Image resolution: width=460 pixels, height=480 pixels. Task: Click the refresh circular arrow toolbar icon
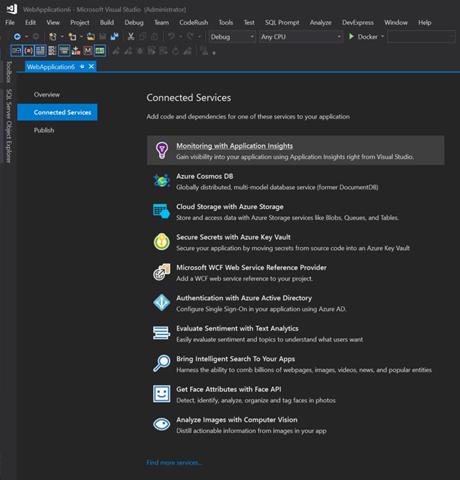pos(176,51)
